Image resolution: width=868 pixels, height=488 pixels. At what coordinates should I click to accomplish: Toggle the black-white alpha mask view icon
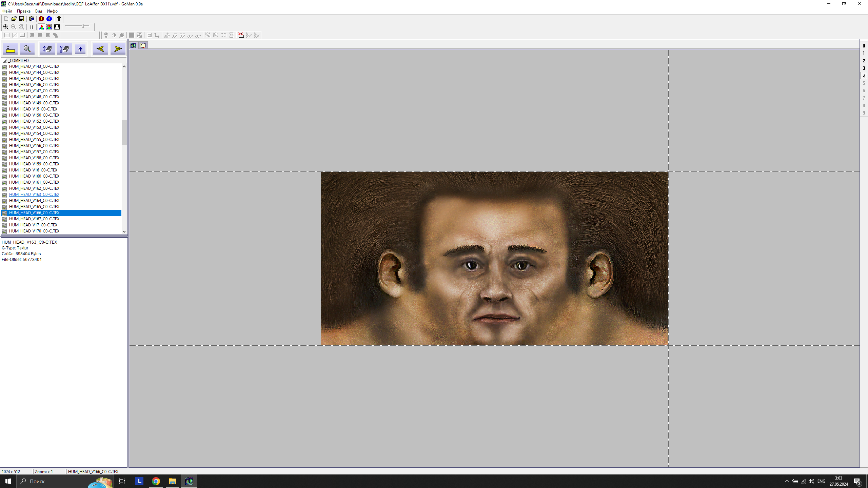pyautogui.click(x=57, y=27)
